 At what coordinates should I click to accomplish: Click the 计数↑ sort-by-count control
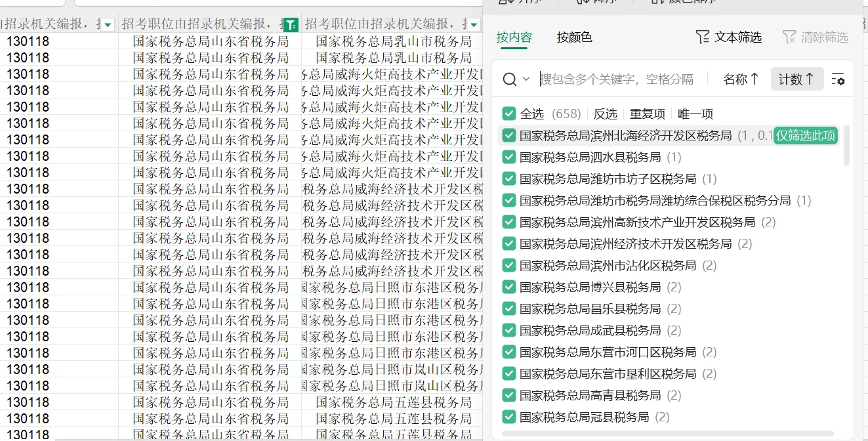796,79
